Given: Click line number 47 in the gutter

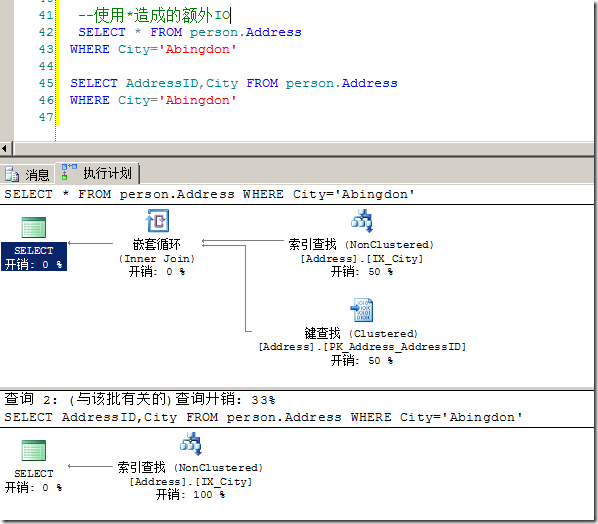Looking at the screenshot, I should tap(46, 117).
